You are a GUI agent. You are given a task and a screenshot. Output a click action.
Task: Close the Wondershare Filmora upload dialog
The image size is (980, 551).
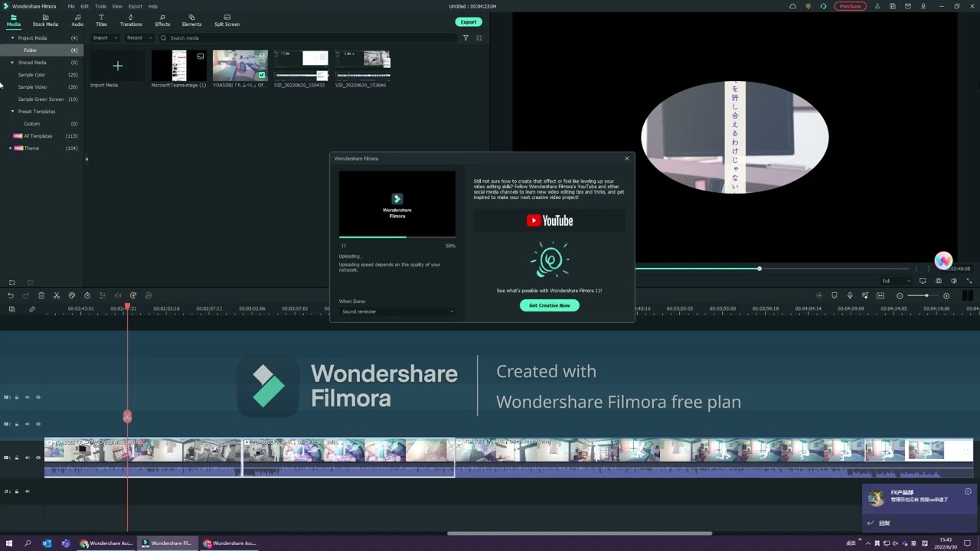coord(627,158)
